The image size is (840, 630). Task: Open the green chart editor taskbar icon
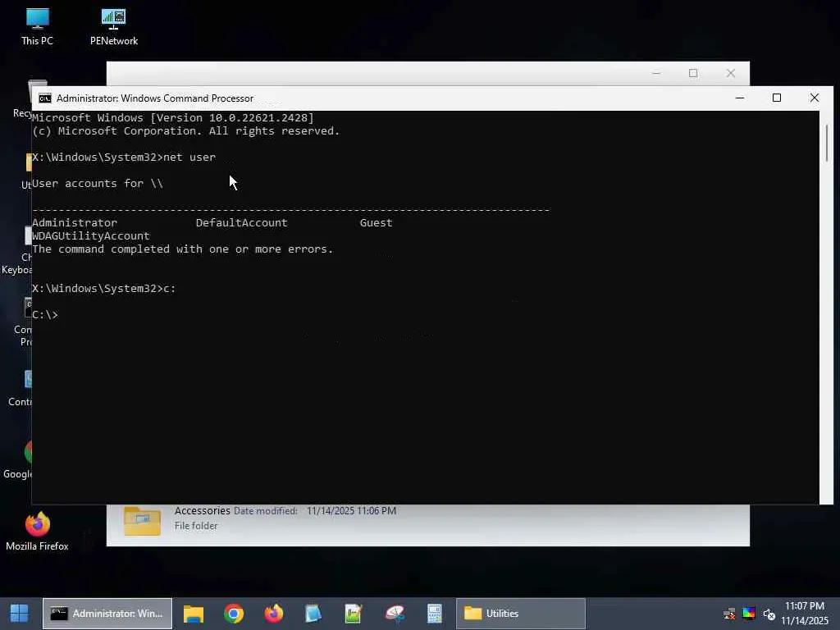click(354, 614)
